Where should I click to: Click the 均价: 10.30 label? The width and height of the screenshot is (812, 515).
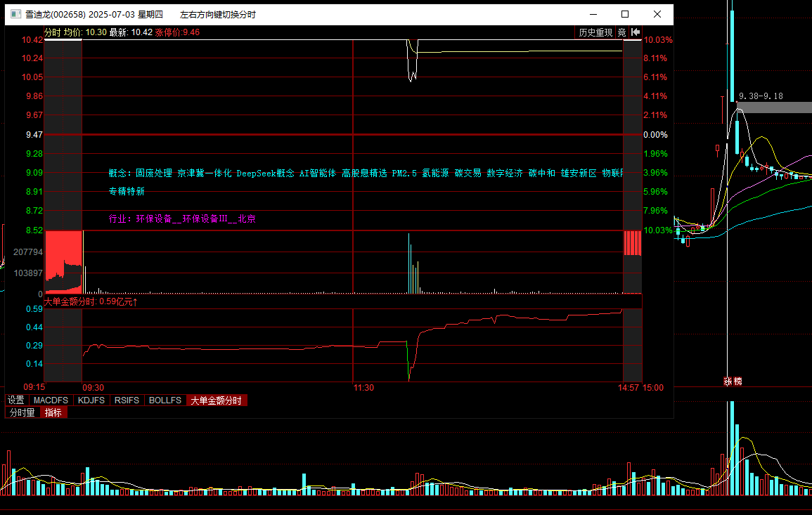pyautogui.click(x=85, y=32)
